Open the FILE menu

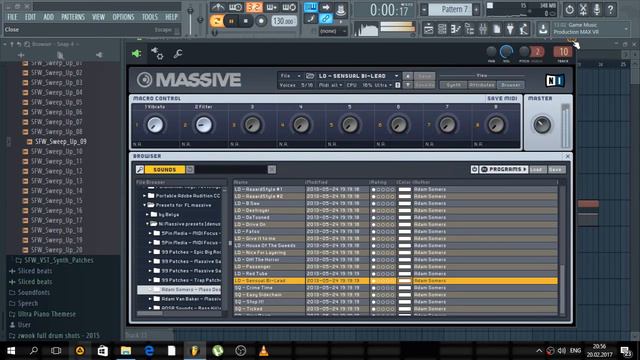point(12,17)
